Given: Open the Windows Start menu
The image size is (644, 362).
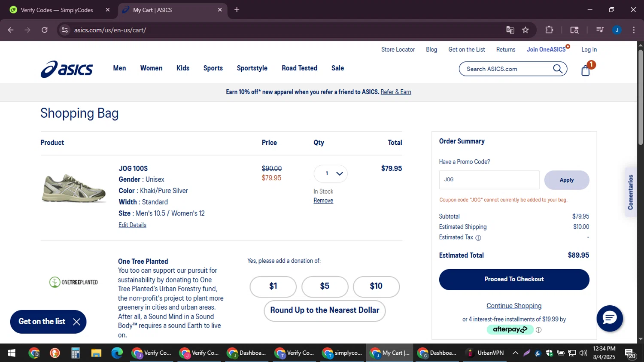Looking at the screenshot, I should click(12, 353).
